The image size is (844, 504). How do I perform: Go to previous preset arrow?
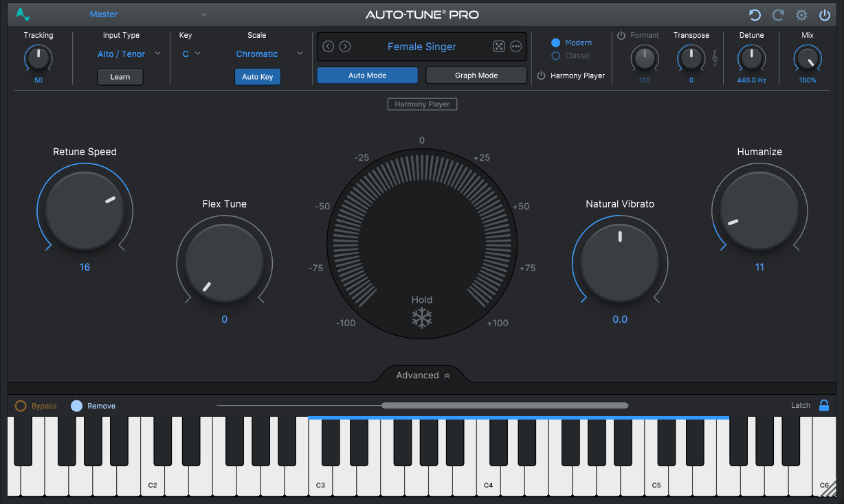328,47
